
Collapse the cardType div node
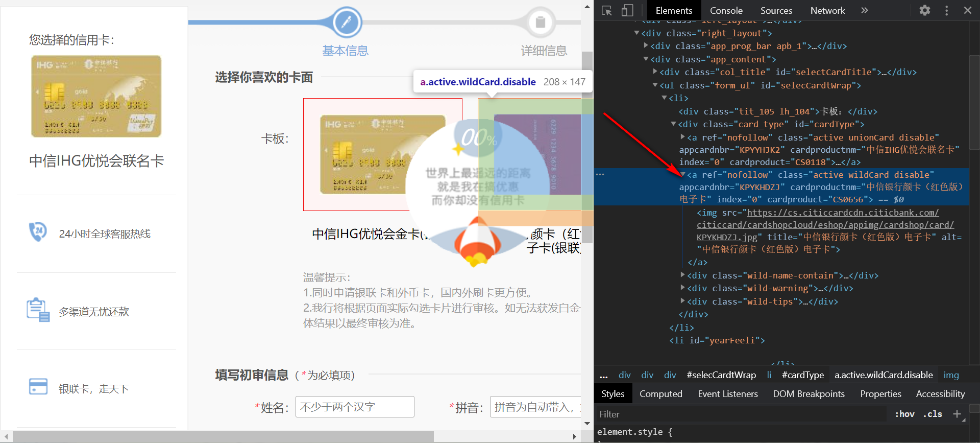point(673,124)
